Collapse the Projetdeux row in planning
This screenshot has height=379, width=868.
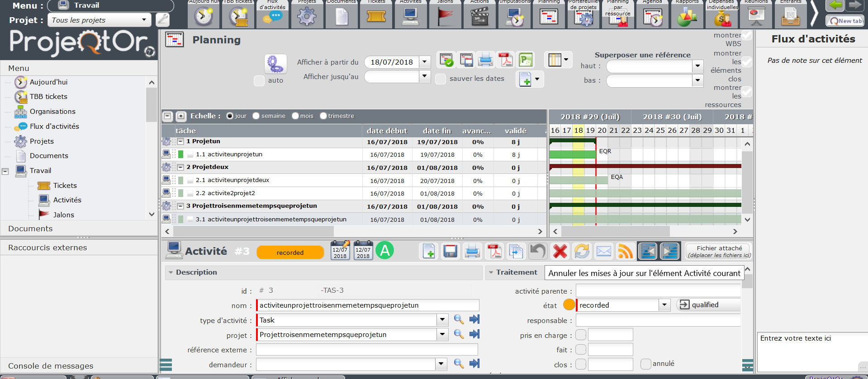coord(180,167)
